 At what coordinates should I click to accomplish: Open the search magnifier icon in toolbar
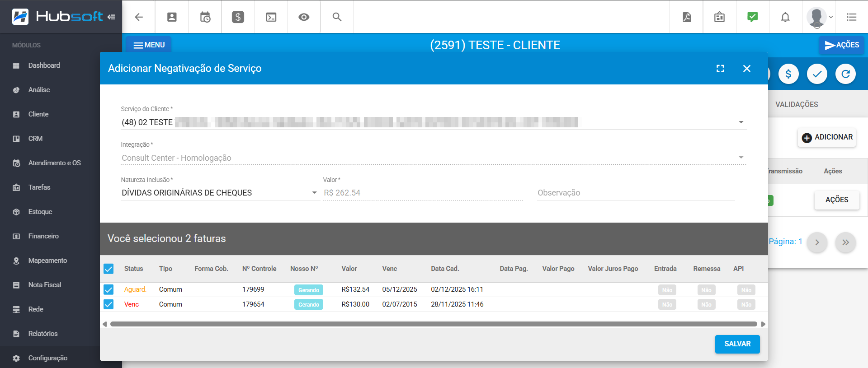[337, 17]
